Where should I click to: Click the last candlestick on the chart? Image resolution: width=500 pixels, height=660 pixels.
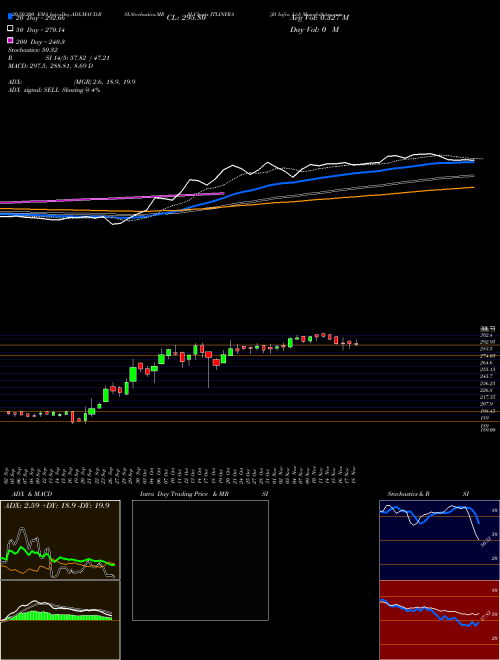pyautogui.click(x=356, y=343)
